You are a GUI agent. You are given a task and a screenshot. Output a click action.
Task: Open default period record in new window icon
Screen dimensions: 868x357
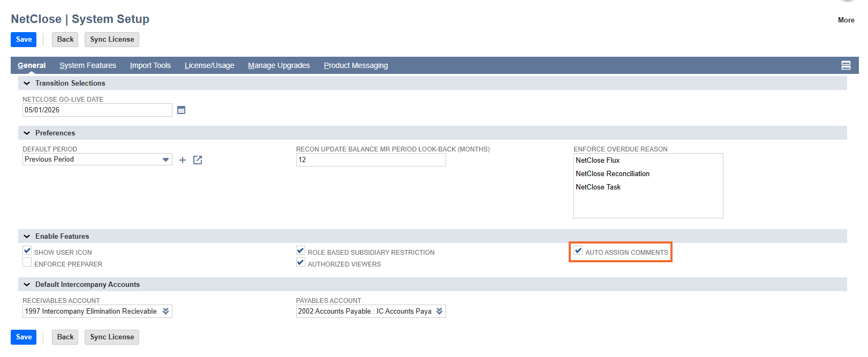click(x=198, y=160)
